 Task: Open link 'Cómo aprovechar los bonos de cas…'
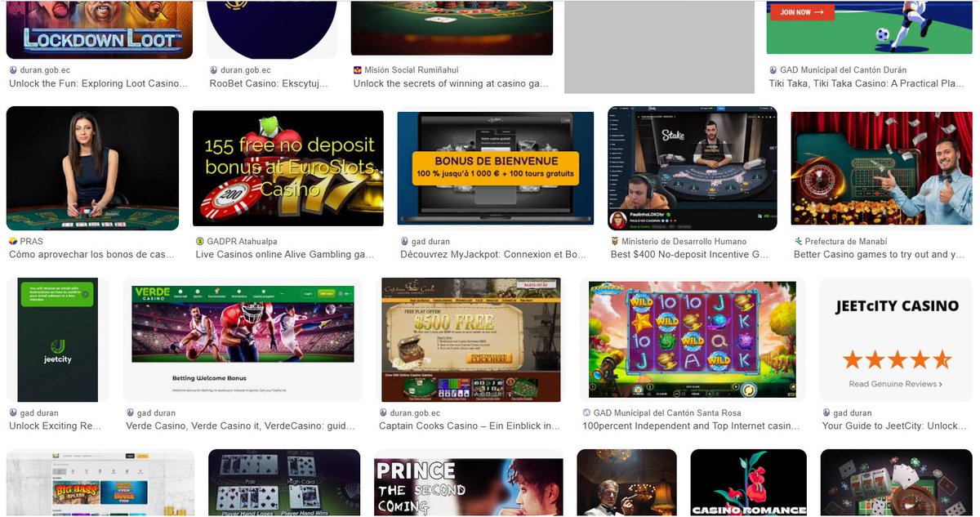point(91,255)
